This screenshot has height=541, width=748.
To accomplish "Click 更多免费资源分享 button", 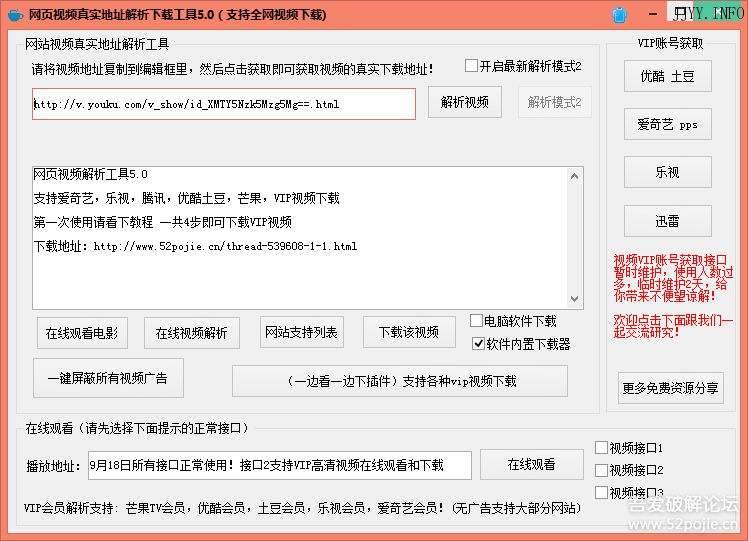I will pyautogui.click(x=671, y=388).
